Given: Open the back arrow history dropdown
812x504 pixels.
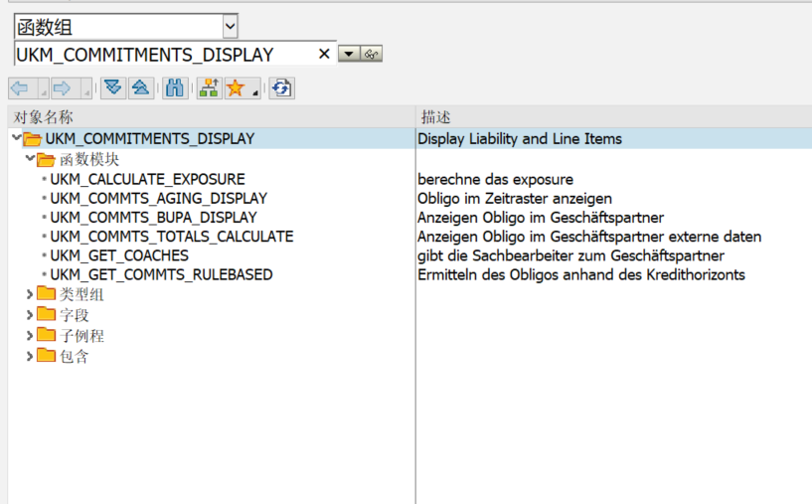Looking at the screenshot, I should coord(44,88).
